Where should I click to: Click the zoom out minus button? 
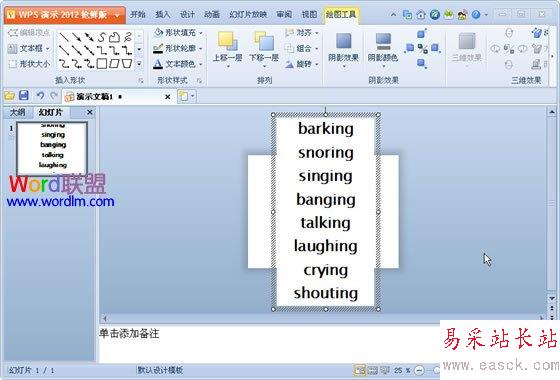(x=420, y=371)
